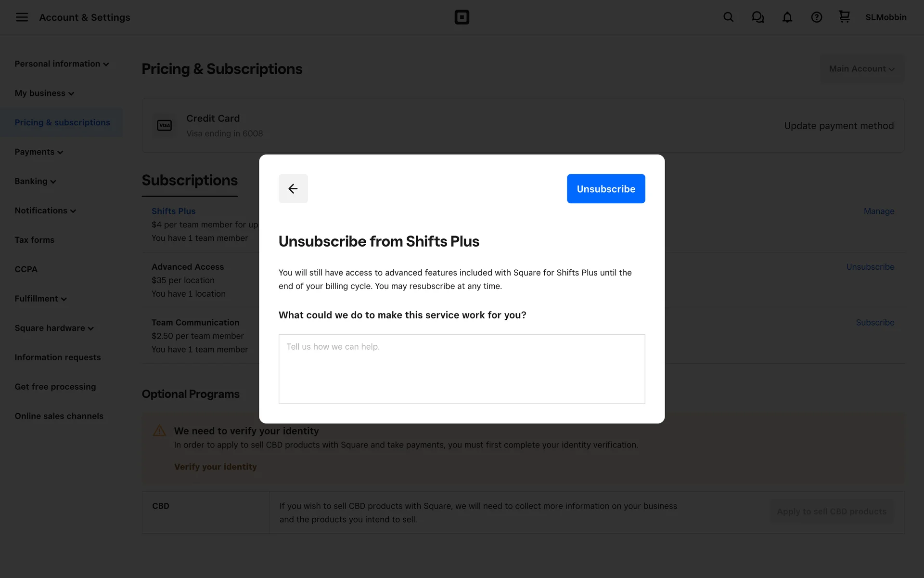This screenshot has width=924, height=578.
Task: Click the Visa credit card icon
Action: [165, 125]
